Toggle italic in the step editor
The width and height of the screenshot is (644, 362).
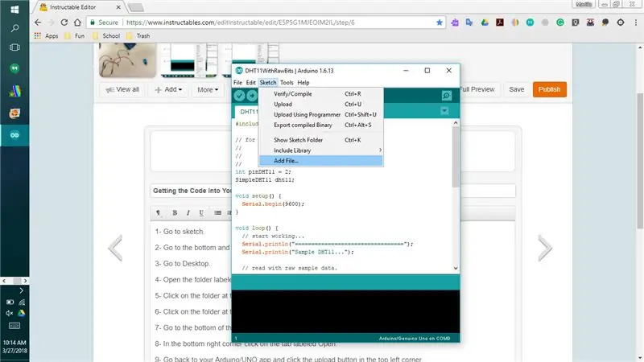188,212
